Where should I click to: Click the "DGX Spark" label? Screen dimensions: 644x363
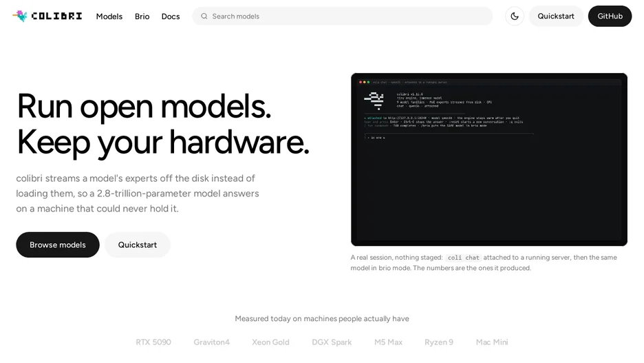pos(332,342)
